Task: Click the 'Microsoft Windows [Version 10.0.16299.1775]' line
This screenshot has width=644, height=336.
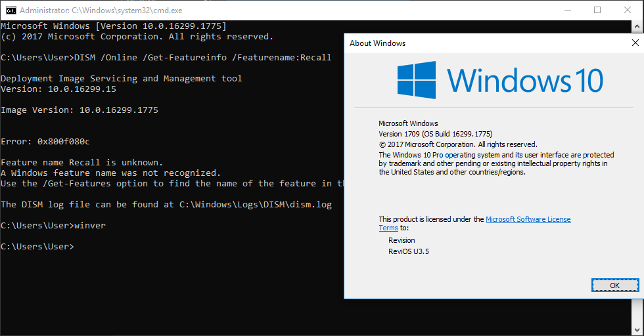Action: tap(113, 26)
